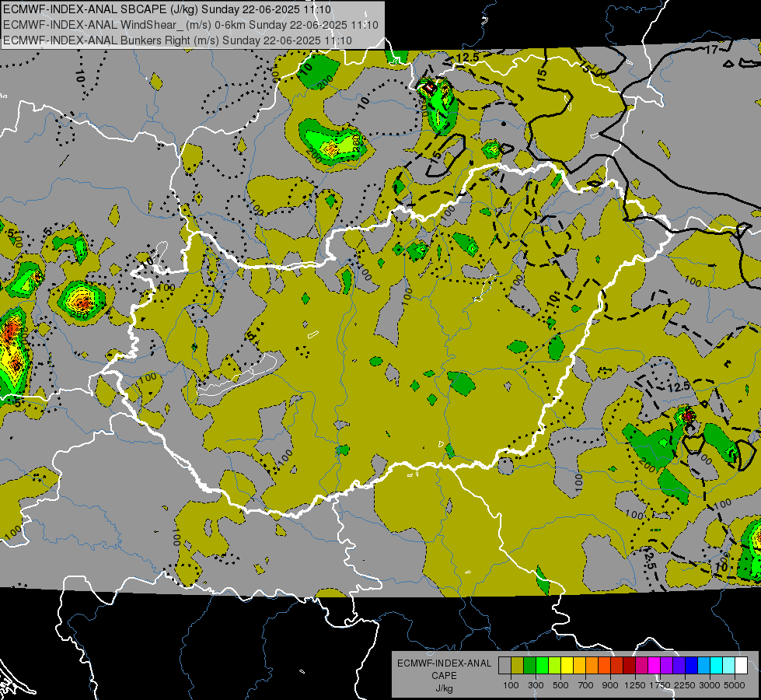
Task: Click the legend tick label 3000
Action: tap(710, 685)
